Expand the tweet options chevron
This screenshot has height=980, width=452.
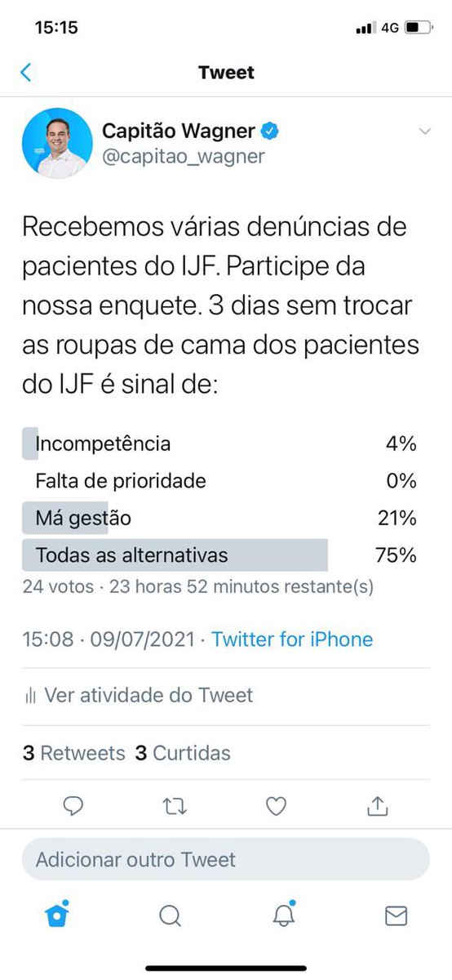click(x=424, y=131)
